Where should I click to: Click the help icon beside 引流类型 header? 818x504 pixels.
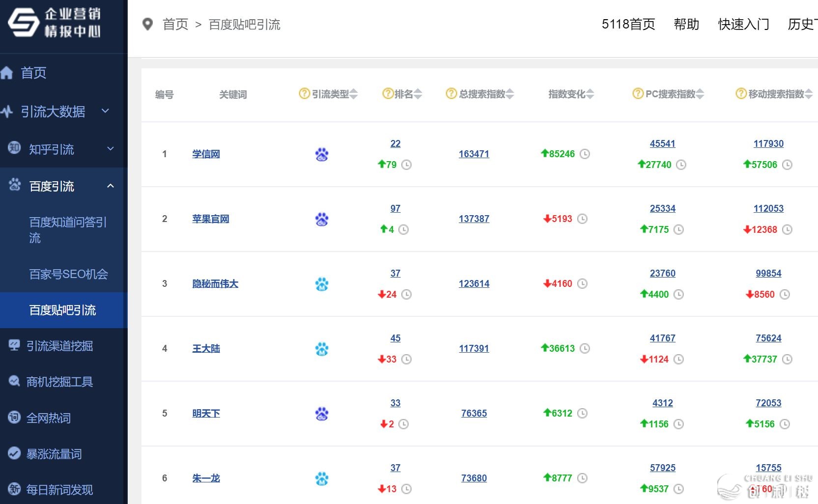[x=304, y=93]
